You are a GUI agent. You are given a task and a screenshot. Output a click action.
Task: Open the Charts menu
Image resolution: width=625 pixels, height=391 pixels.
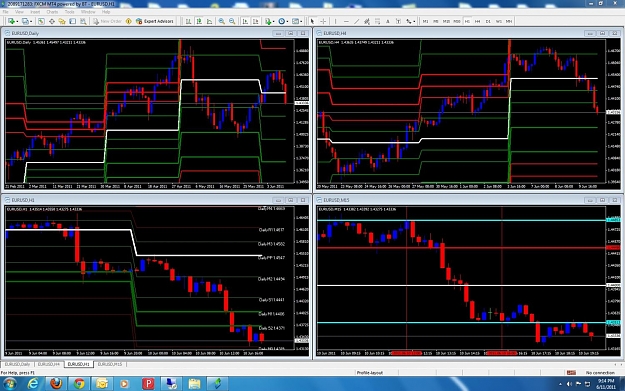coord(52,12)
